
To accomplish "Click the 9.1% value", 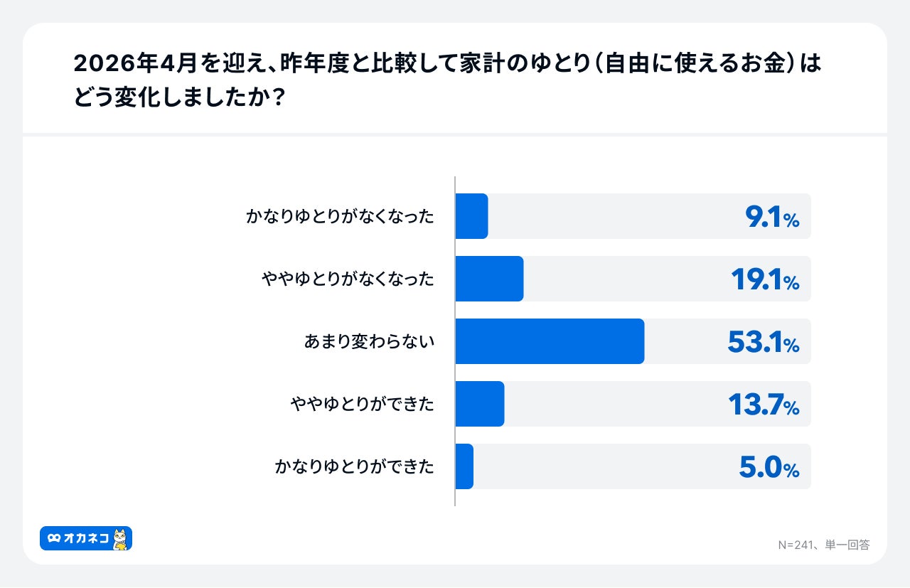I will pyautogui.click(x=771, y=218).
